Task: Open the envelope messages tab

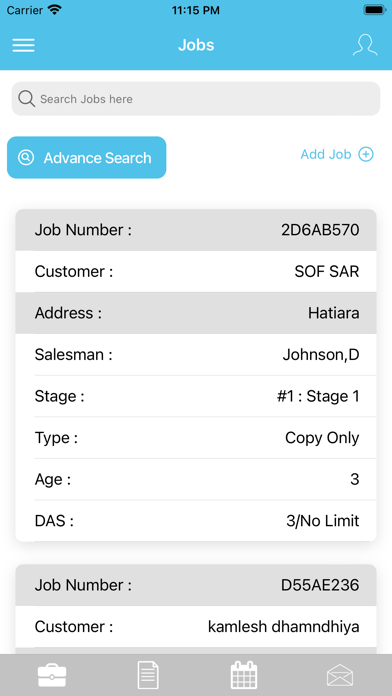Action: tap(340, 676)
